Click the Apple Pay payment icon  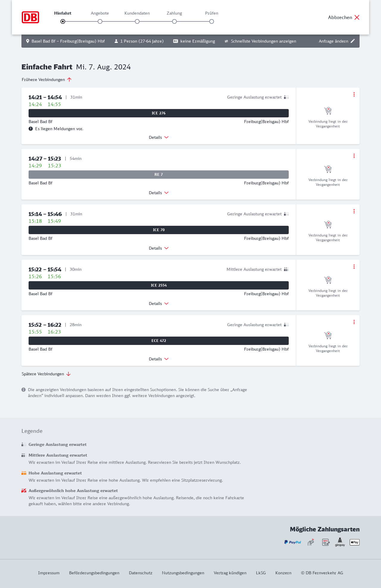(355, 542)
